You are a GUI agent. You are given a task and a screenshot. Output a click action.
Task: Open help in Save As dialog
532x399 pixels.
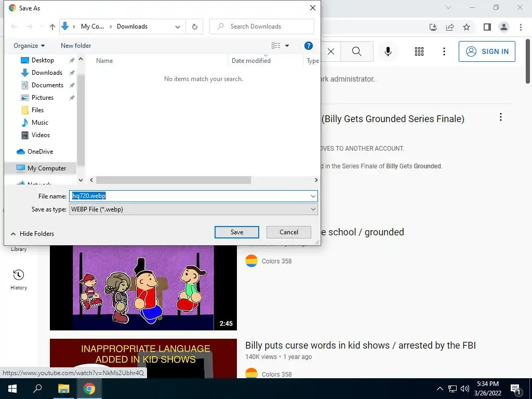click(x=308, y=46)
